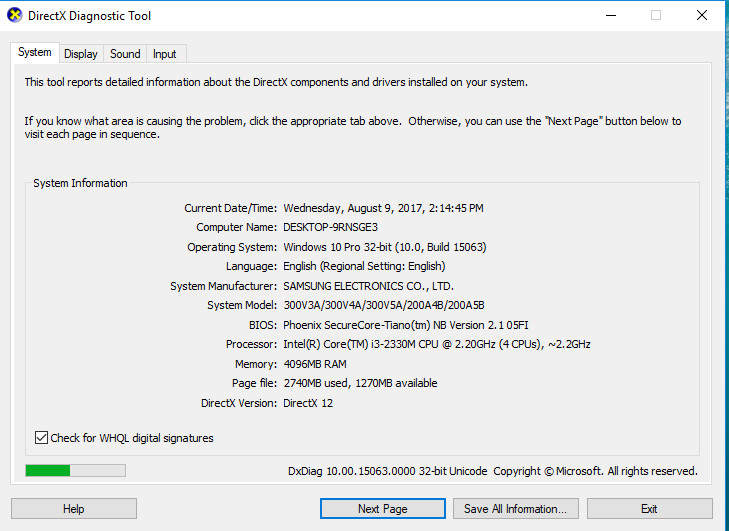This screenshot has width=729, height=531.
Task: Click the disabled maximize window button
Action: pos(656,15)
